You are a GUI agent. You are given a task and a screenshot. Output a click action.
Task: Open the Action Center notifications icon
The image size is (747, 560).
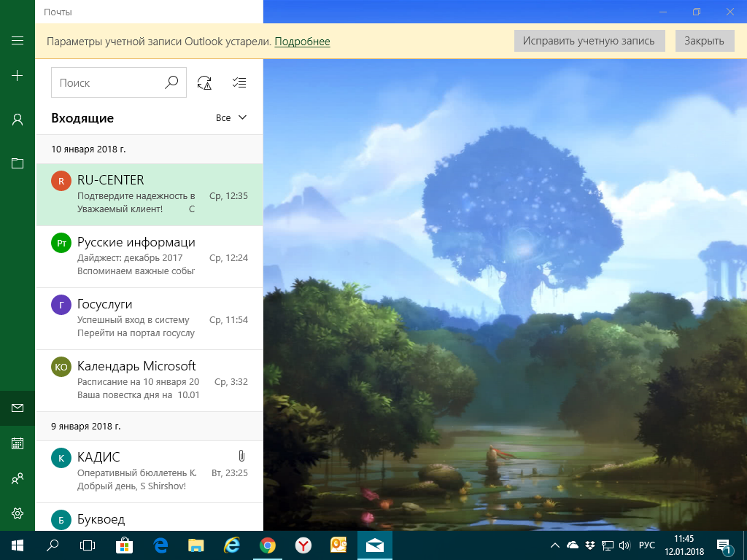[724, 546]
